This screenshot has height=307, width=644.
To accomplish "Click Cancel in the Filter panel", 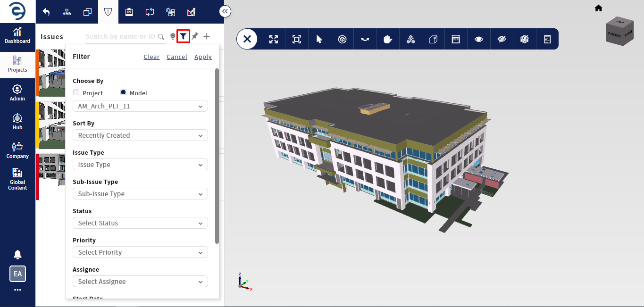I will 177,57.
